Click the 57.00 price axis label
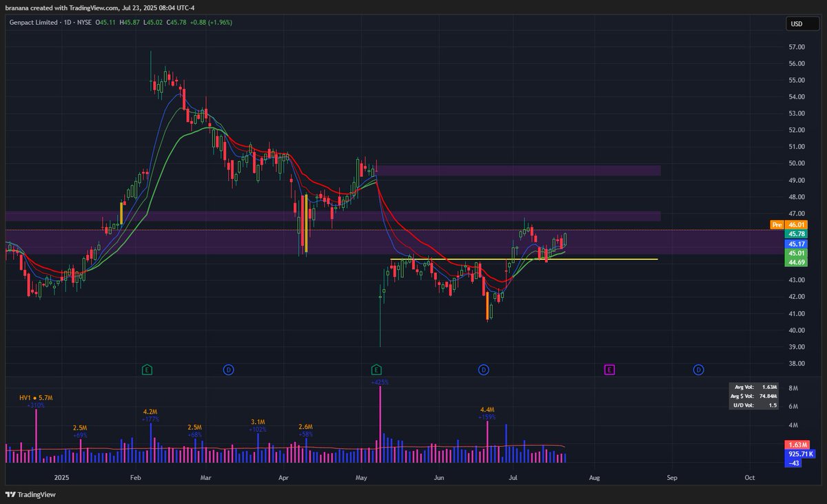This screenshot has width=827, height=504. click(x=797, y=47)
